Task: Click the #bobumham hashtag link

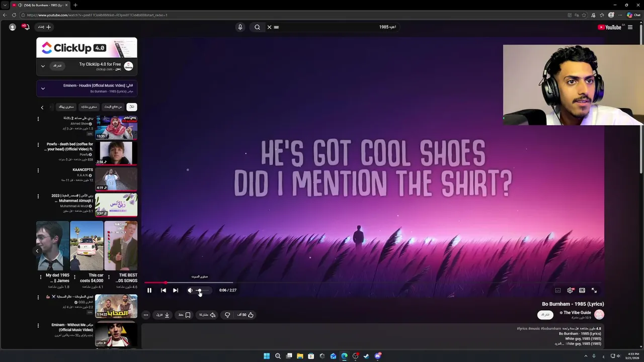Action: [x=551, y=328]
